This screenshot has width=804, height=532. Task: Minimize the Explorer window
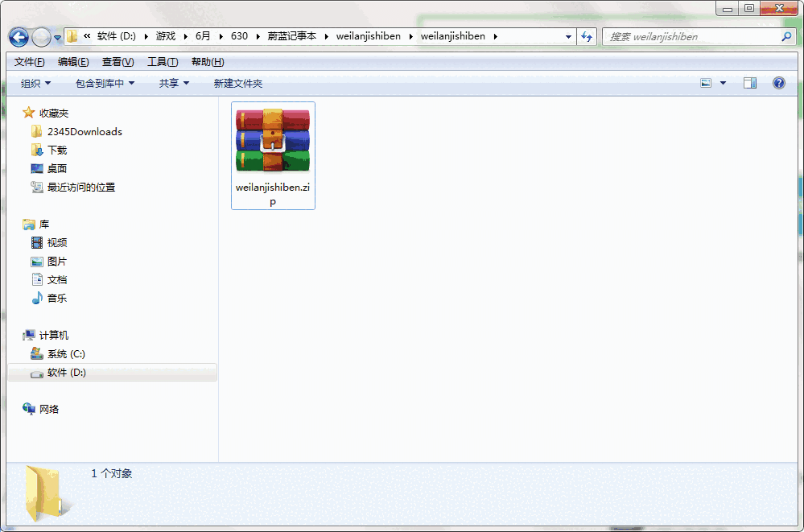727,9
